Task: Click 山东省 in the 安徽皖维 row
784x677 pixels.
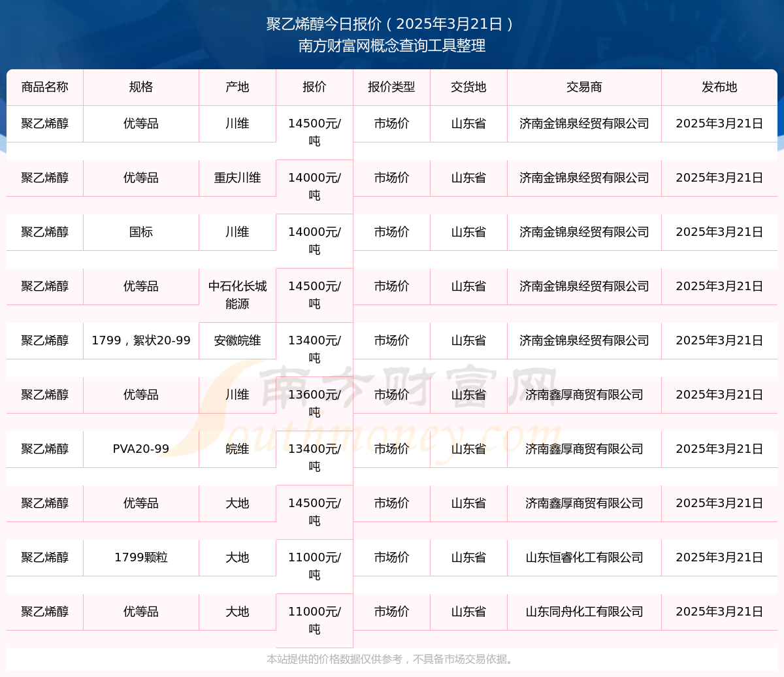Action: [468, 340]
